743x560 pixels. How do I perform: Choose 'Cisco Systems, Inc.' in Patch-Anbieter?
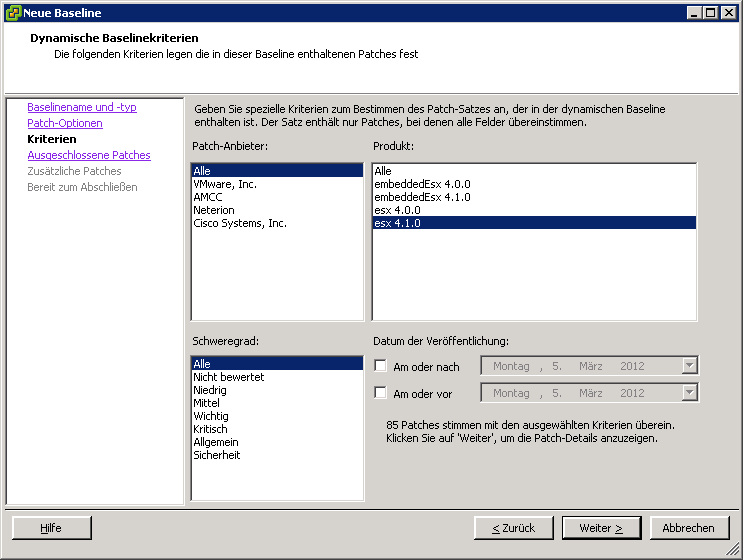coord(240,223)
